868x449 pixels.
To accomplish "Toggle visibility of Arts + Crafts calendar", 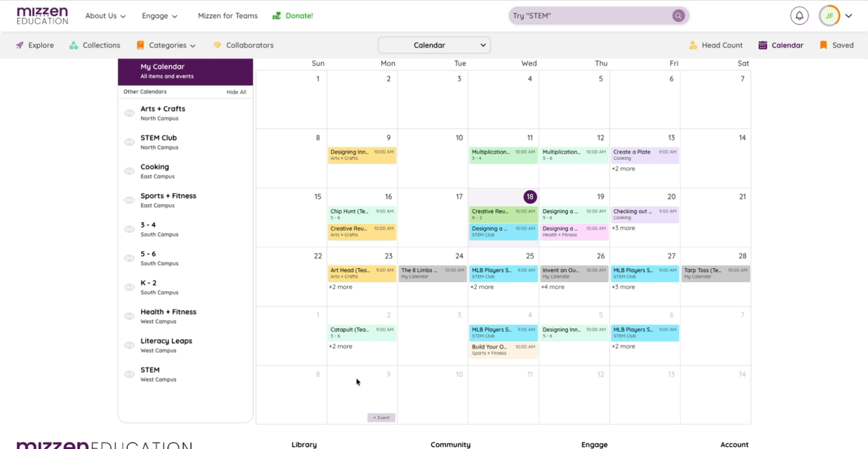I will pos(129,113).
